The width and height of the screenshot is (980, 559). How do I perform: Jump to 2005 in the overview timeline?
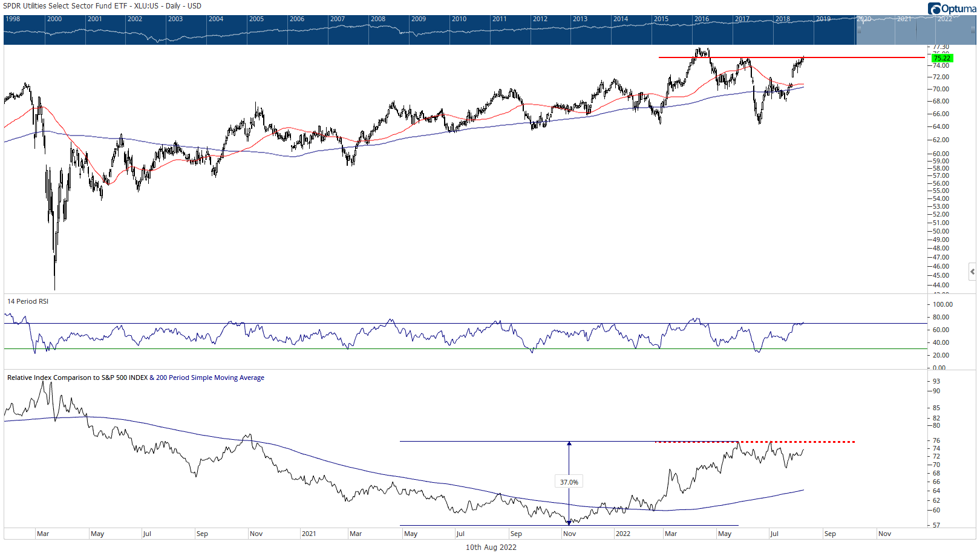(x=257, y=19)
